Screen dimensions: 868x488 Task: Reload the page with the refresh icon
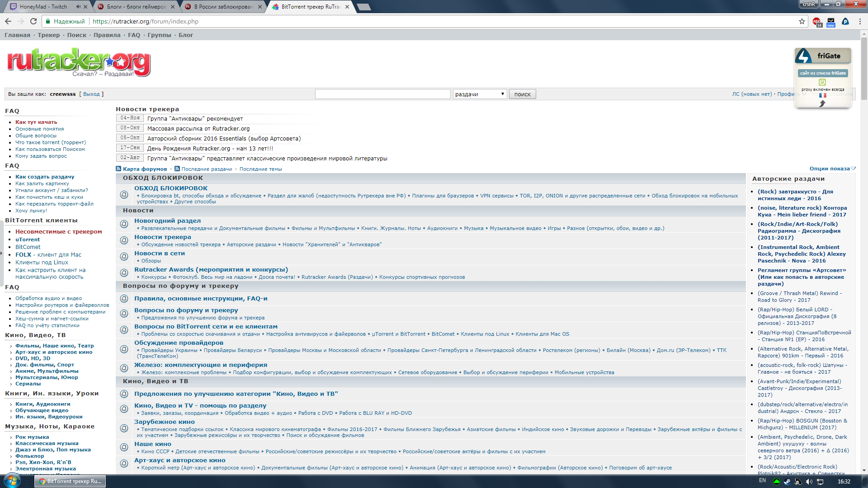point(33,21)
